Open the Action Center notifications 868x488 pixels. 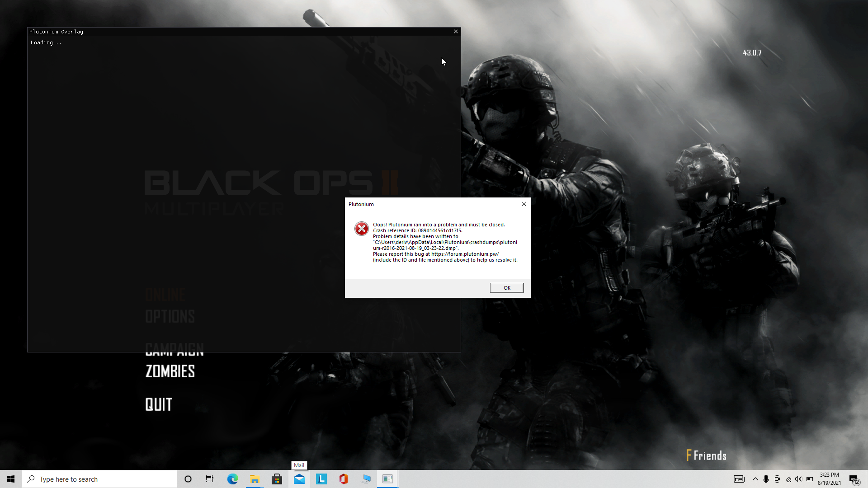coord(854,479)
